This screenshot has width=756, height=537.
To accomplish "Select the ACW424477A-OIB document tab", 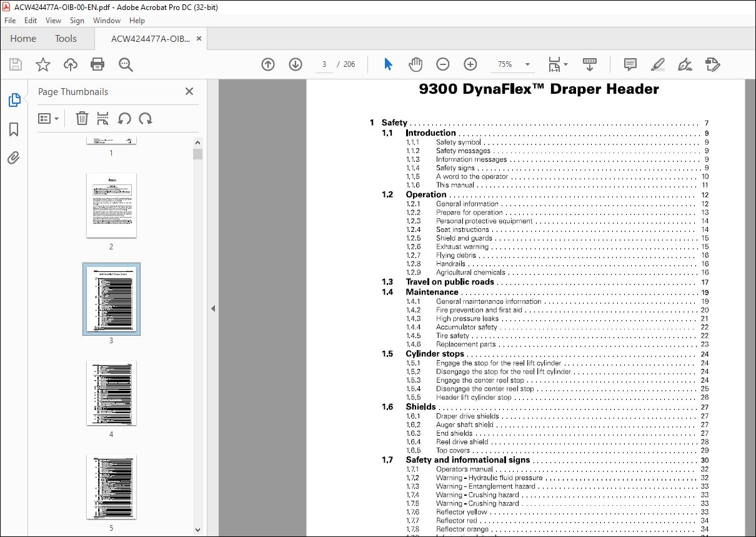I will pos(151,39).
